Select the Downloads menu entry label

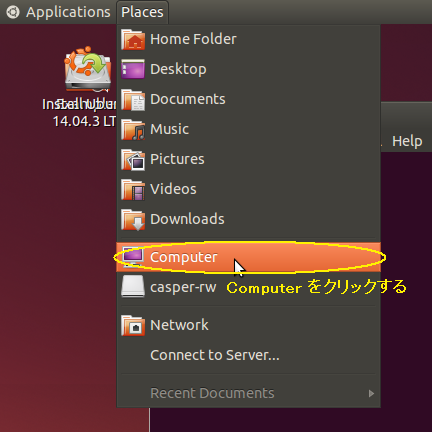click(187, 219)
